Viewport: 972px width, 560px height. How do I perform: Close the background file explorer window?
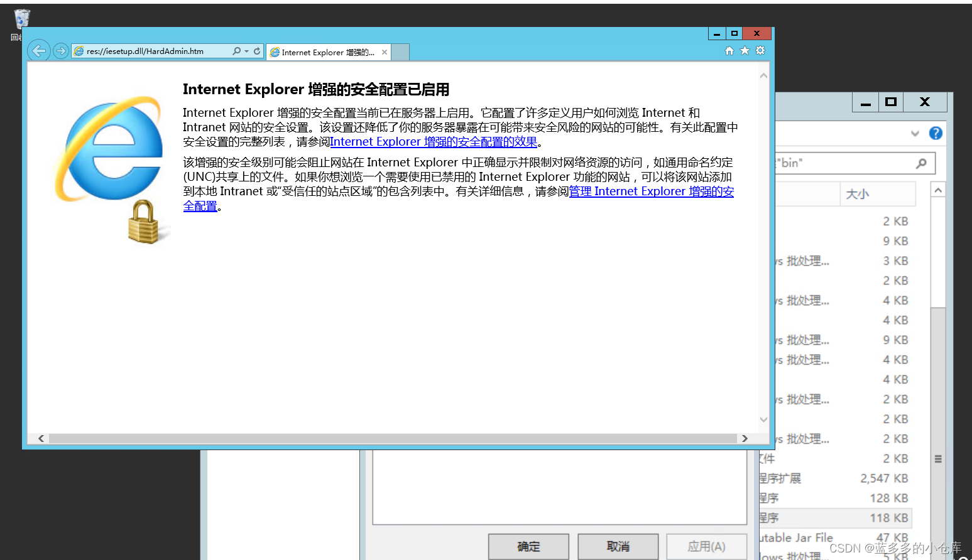925,102
